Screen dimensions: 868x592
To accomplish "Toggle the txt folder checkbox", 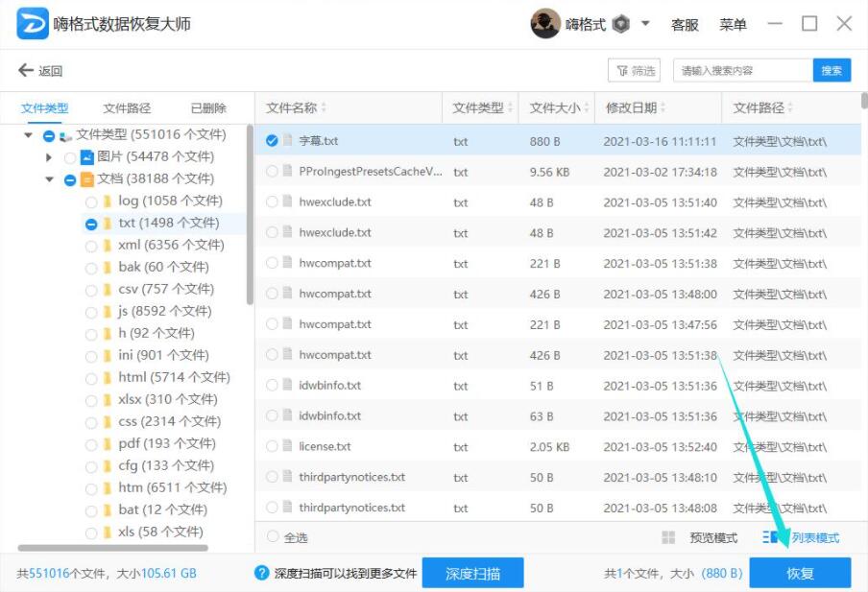I will point(91,225).
